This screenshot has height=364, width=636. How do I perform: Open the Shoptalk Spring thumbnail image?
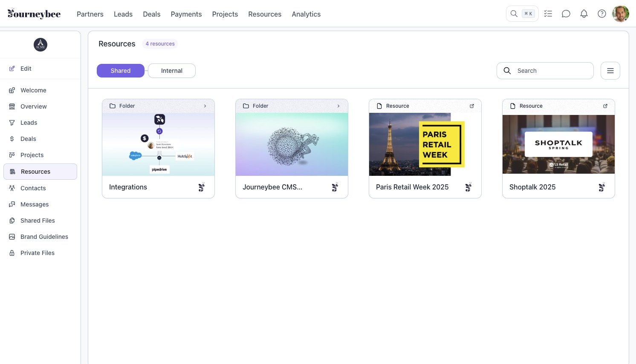(x=558, y=144)
